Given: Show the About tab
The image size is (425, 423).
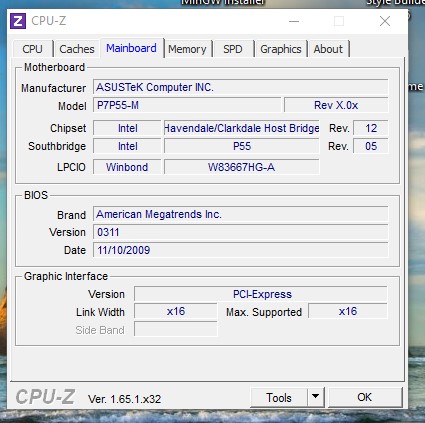Looking at the screenshot, I should tap(328, 49).
